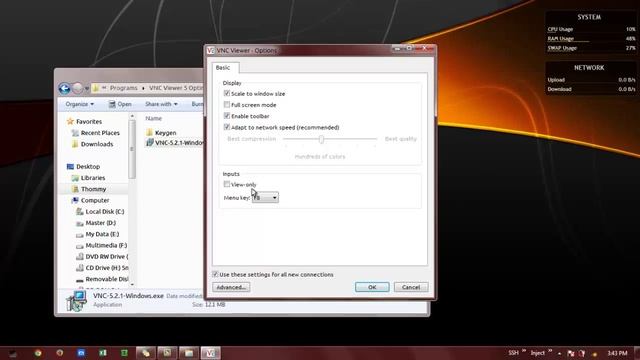
Task: Select the VNC-5.2.1-Windows file in the list
Action: click(x=175, y=143)
